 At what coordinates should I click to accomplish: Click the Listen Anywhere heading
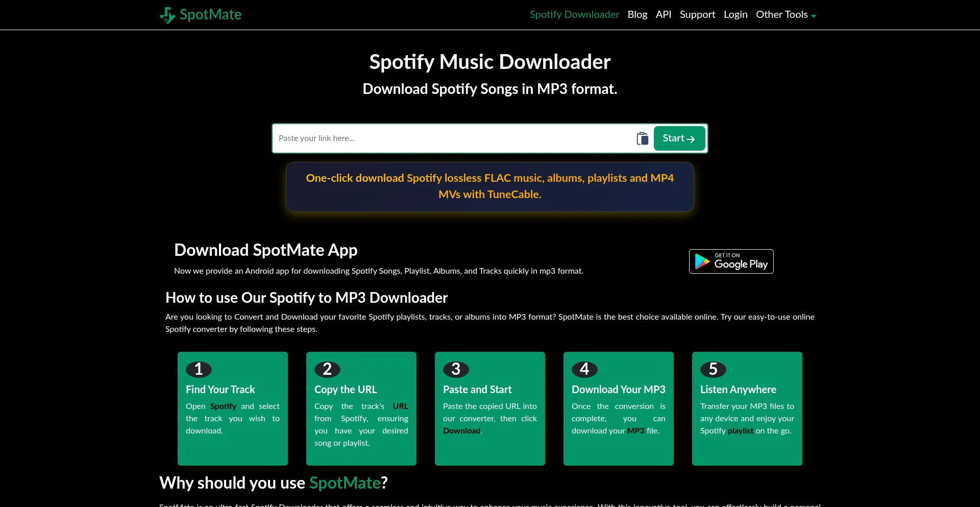pos(738,390)
